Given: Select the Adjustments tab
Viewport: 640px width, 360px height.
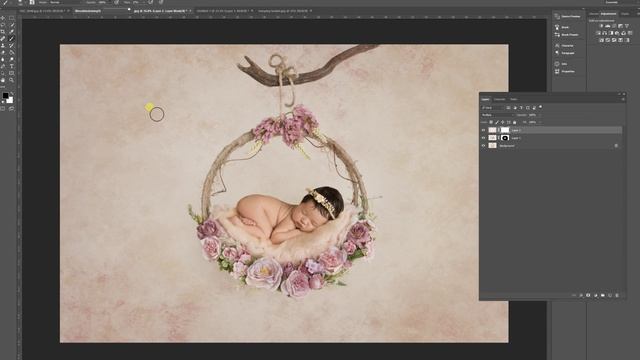Looking at the screenshot, I should click(x=609, y=14).
